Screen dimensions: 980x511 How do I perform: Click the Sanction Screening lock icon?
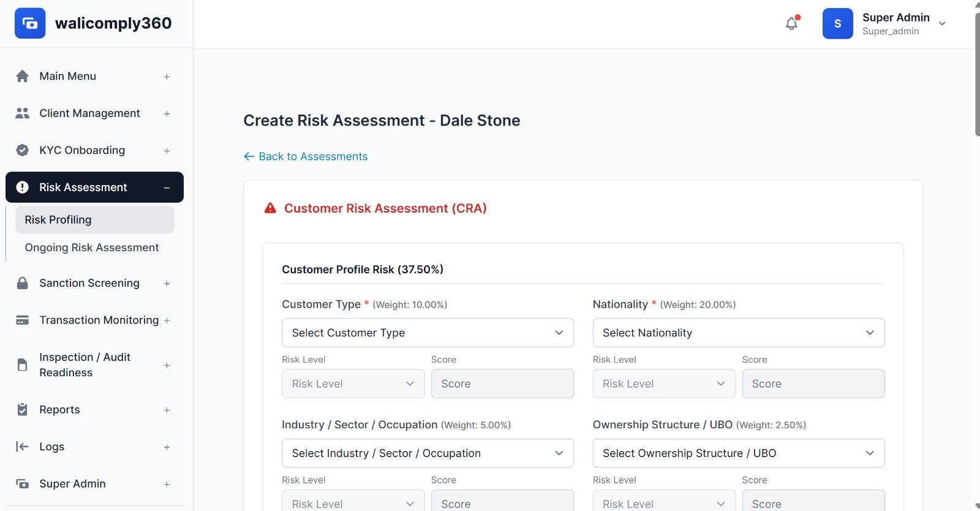click(23, 283)
